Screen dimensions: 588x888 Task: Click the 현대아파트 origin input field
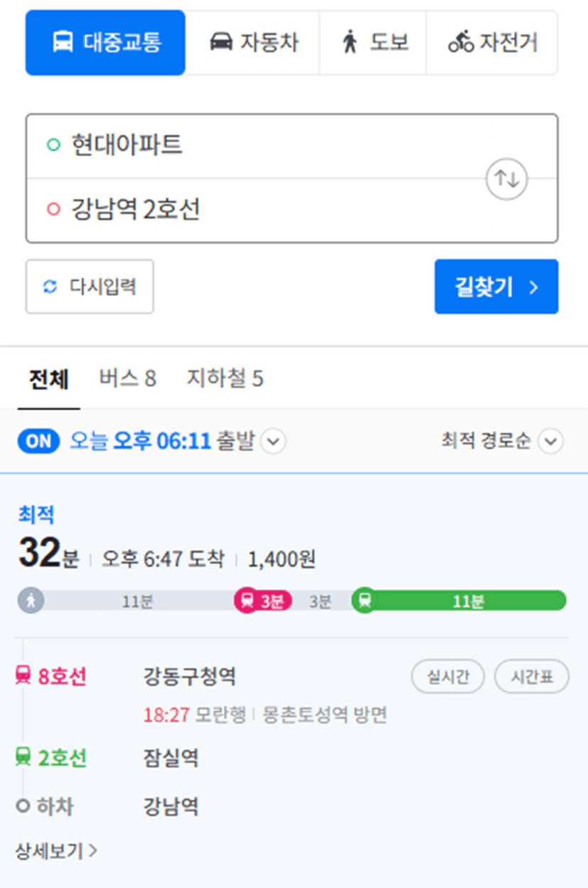click(x=256, y=146)
